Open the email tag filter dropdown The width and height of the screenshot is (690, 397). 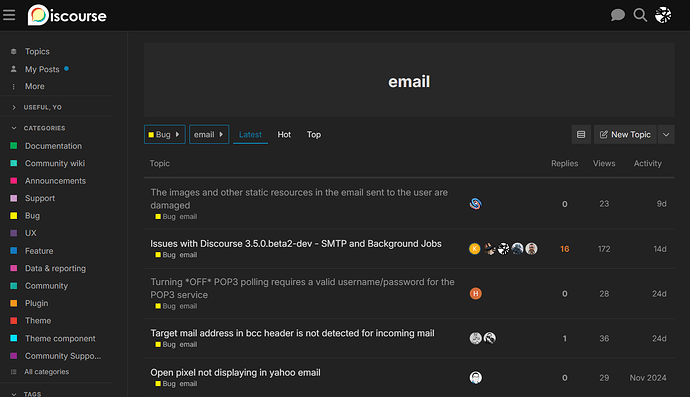point(209,135)
